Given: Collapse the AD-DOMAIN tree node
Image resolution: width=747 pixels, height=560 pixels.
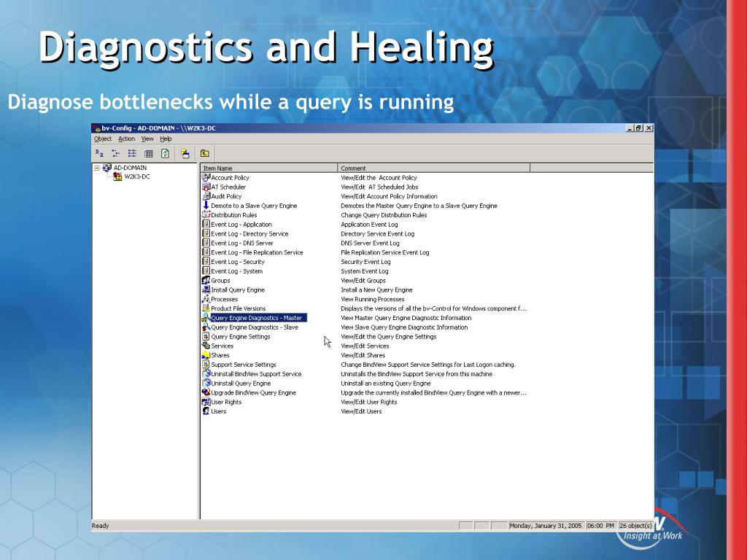Looking at the screenshot, I should point(97,168).
